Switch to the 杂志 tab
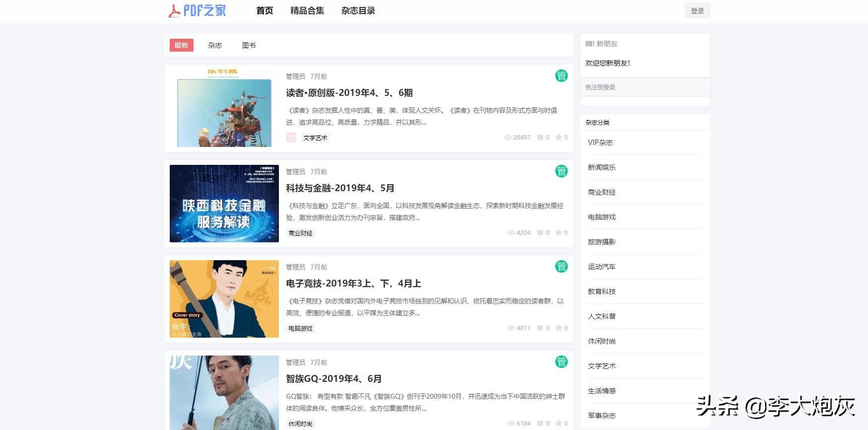The width and height of the screenshot is (868, 430). pyautogui.click(x=215, y=45)
